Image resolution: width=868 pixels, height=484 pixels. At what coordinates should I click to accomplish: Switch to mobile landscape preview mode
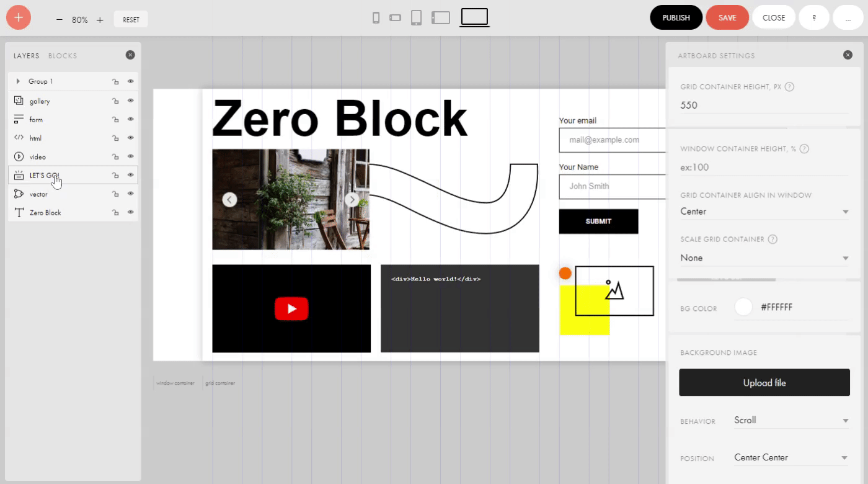[x=395, y=18]
